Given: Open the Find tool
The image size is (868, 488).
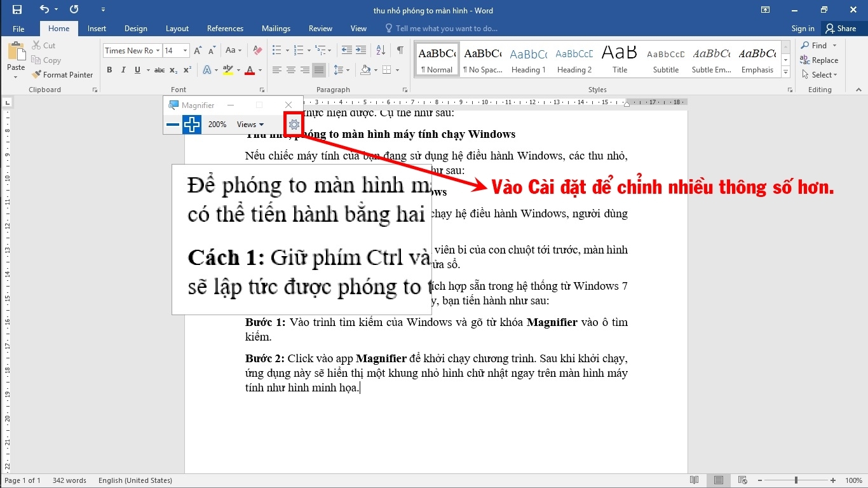Looking at the screenshot, I should [x=814, y=46].
